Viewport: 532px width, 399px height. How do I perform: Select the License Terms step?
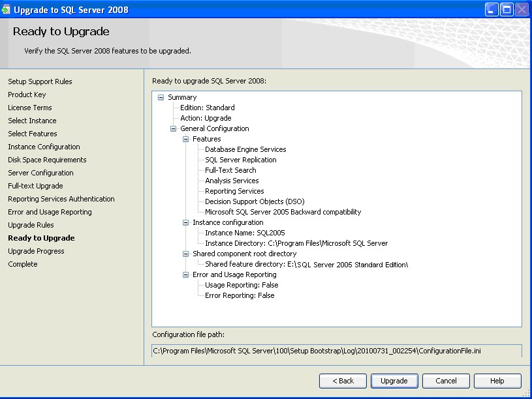point(29,108)
